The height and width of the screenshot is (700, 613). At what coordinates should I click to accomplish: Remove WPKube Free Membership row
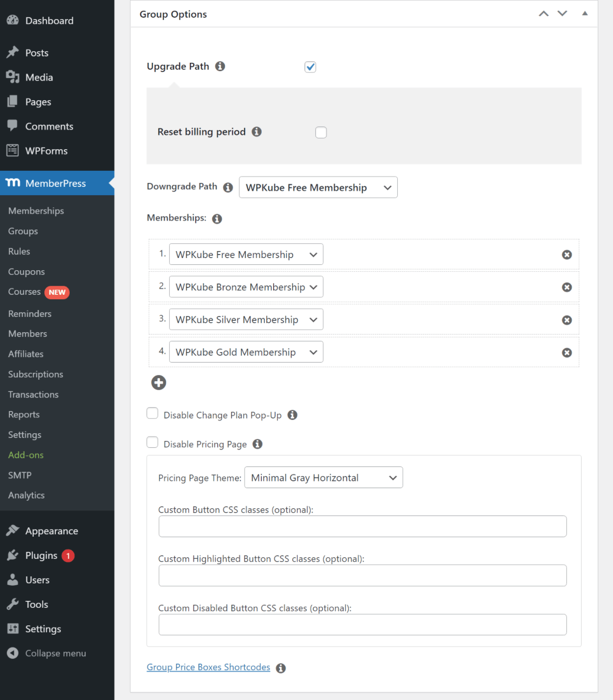pos(567,255)
